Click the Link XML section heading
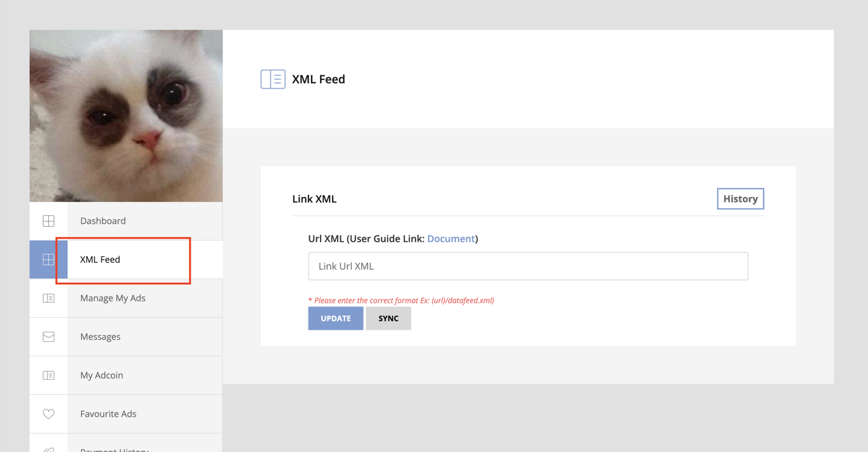The width and height of the screenshot is (868, 452). [x=314, y=199]
